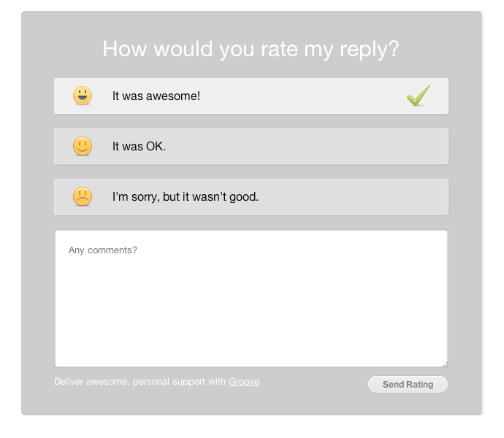Click the grinning smiley face icon
The image size is (504, 438).
pos(83,96)
